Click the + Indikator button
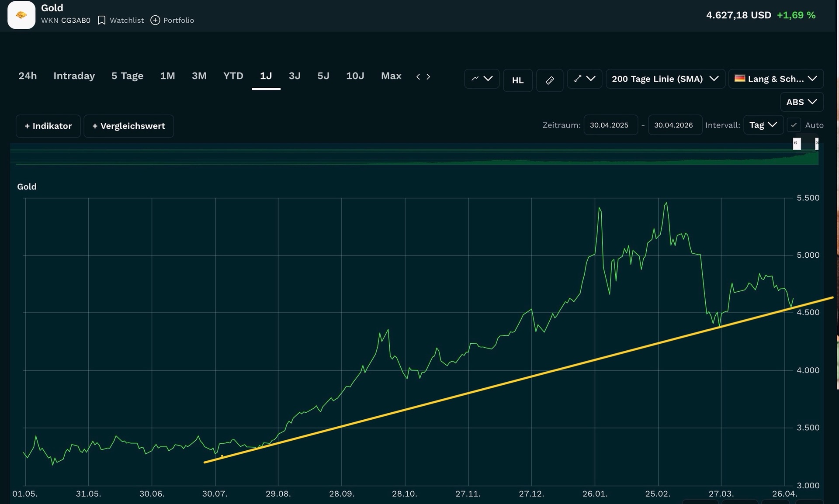Screen dimensions: 839x504 click(48, 126)
